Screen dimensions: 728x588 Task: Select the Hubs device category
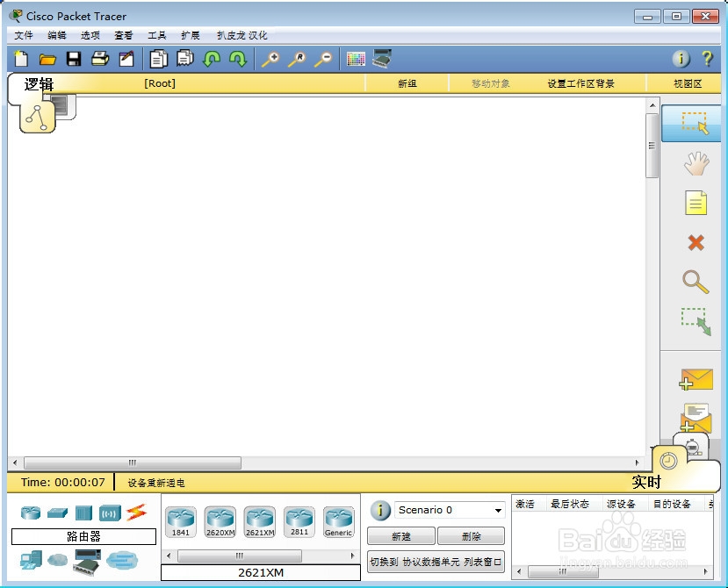[x=83, y=513]
